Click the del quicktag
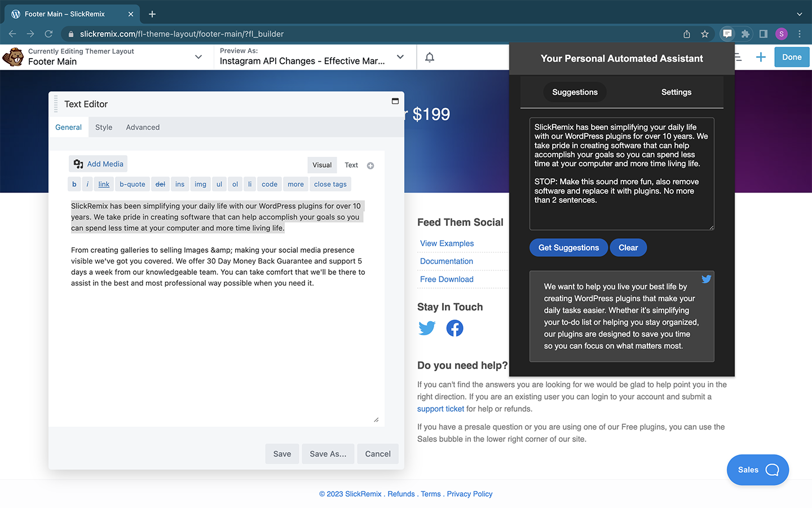The width and height of the screenshot is (812, 508). tap(160, 184)
